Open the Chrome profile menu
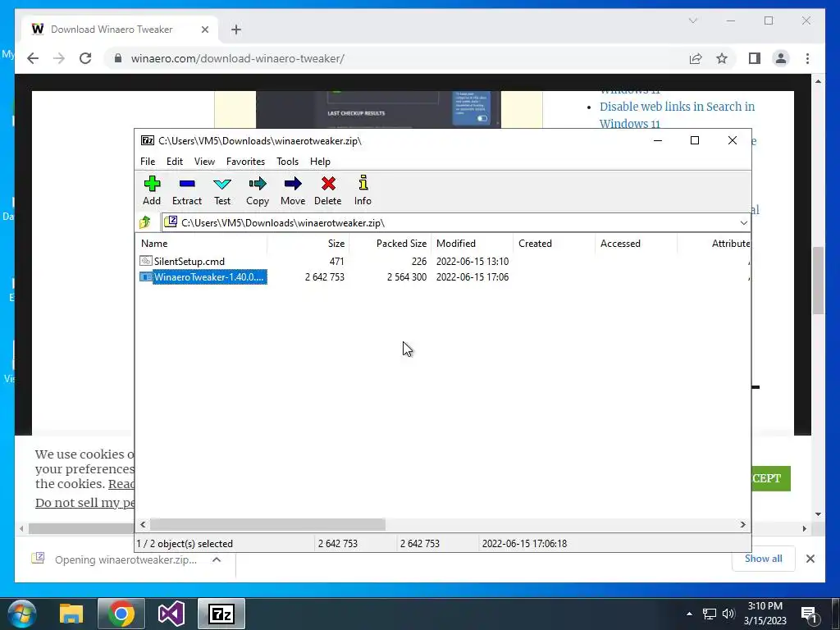840x630 pixels. click(x=781, y=58)
